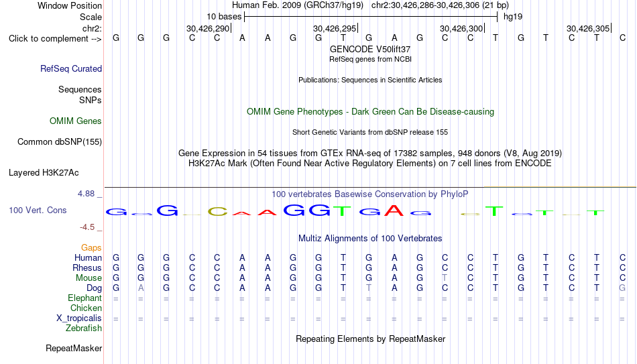
Task: Select the Mouse alignment row label
Action: (89, 278)
